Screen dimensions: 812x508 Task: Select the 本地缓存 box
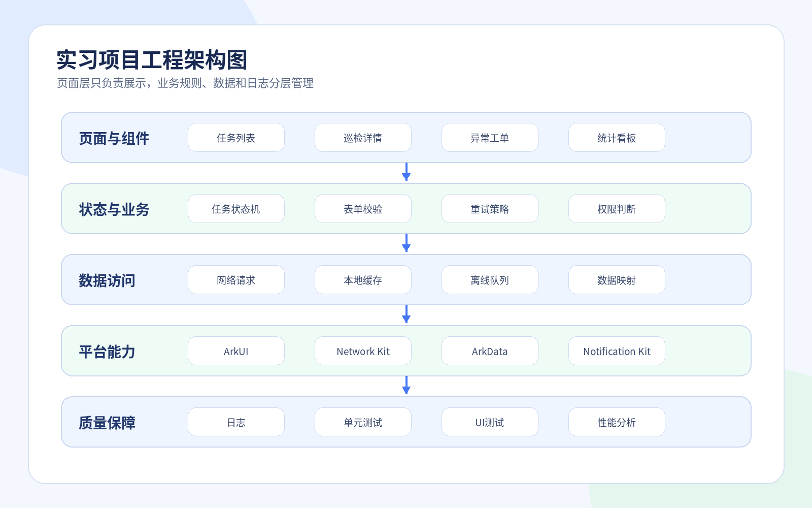tap(363, 280)
